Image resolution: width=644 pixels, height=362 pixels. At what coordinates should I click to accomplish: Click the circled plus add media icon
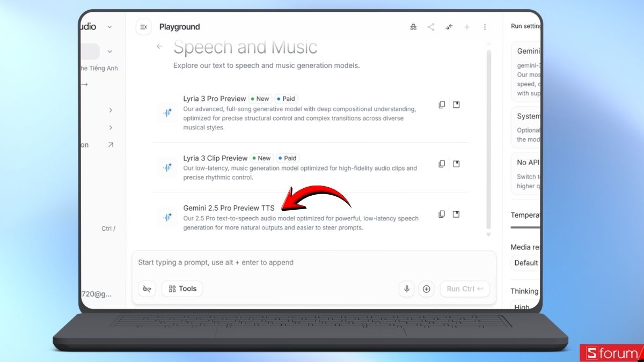[x=427, y=289]
